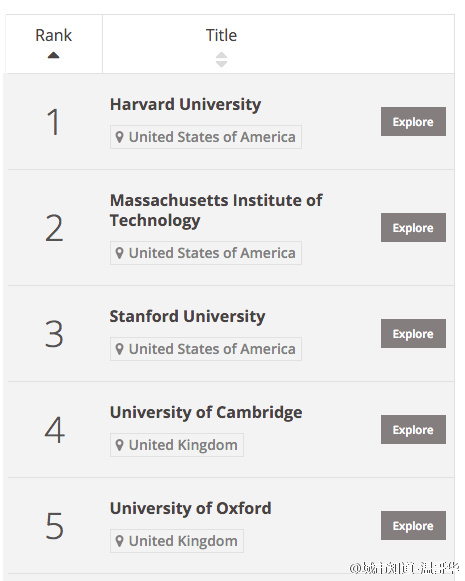Explore Stanford University

coord(413,333)
